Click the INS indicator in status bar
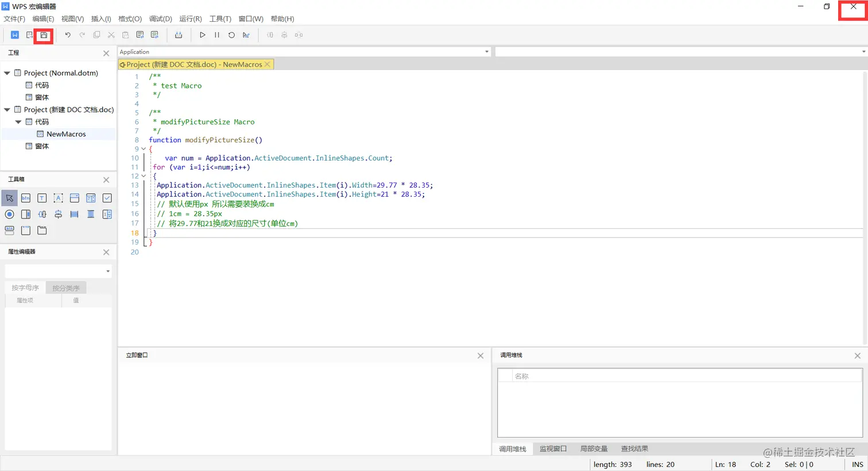This screenshot has height=471, width=868. (x=857, y=465)
